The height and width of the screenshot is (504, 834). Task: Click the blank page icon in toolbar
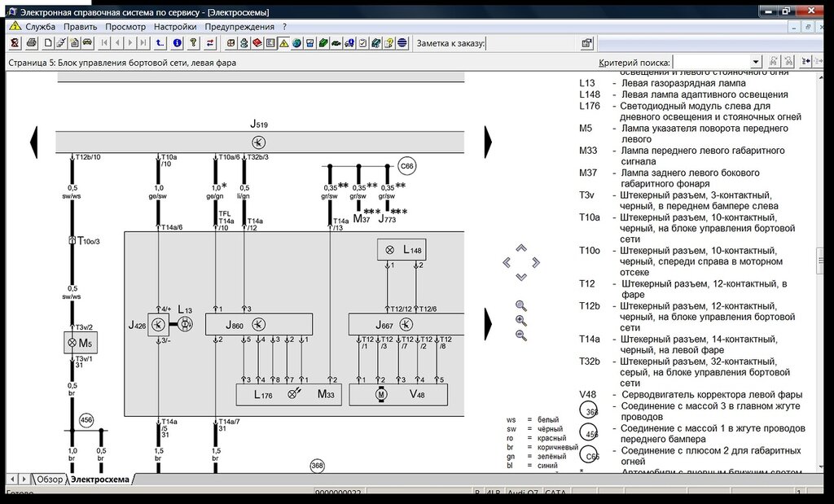48,43
